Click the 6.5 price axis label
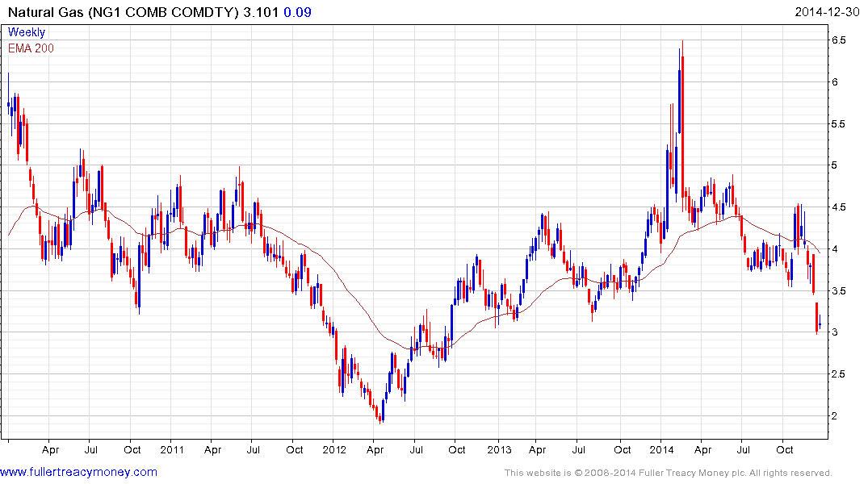 click(x=838, y=40)
